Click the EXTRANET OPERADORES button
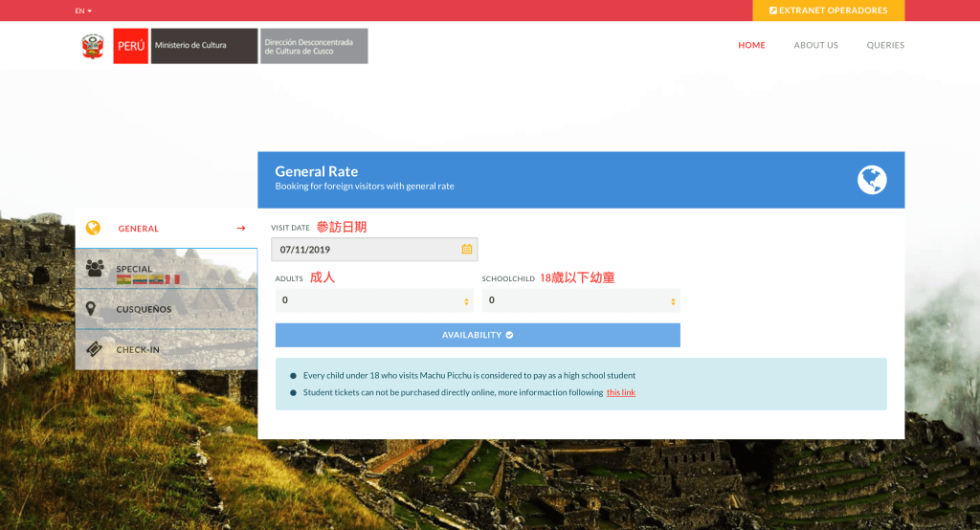Image resolution: width=980 pixels, height=530 pixels. pos(828,11)
